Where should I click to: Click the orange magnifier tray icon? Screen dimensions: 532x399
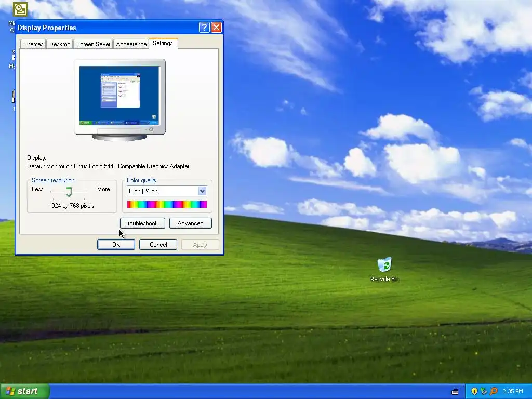point(494,391)
